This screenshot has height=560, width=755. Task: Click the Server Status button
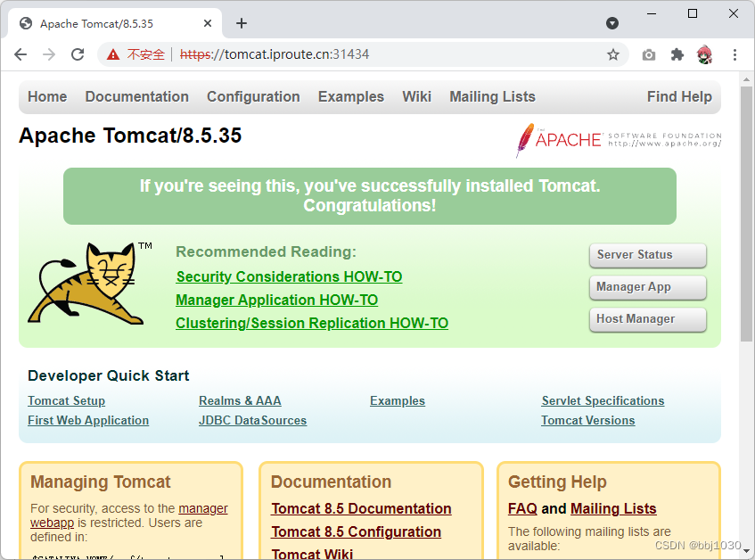pyautogui.click(x=648, y=255)
